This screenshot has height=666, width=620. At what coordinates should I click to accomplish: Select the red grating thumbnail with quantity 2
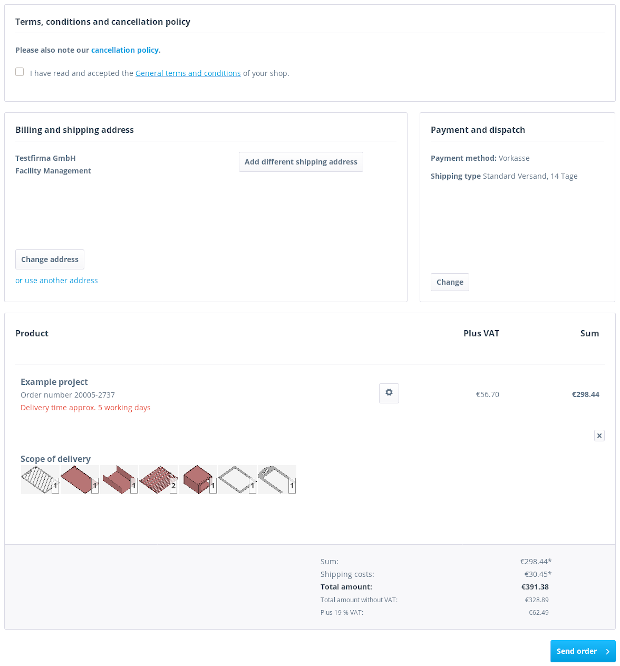pyautogui.click(x=158, y=480)
